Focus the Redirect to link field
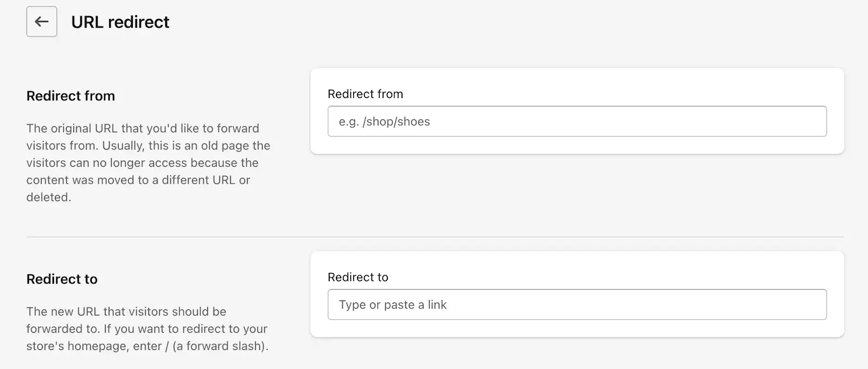 coord(577,305)
